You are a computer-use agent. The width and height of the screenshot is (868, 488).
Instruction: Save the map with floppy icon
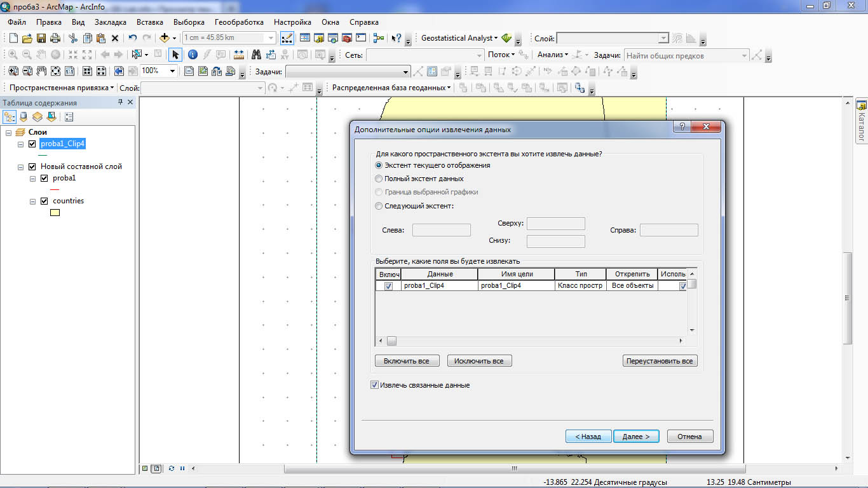pos(41,38)
